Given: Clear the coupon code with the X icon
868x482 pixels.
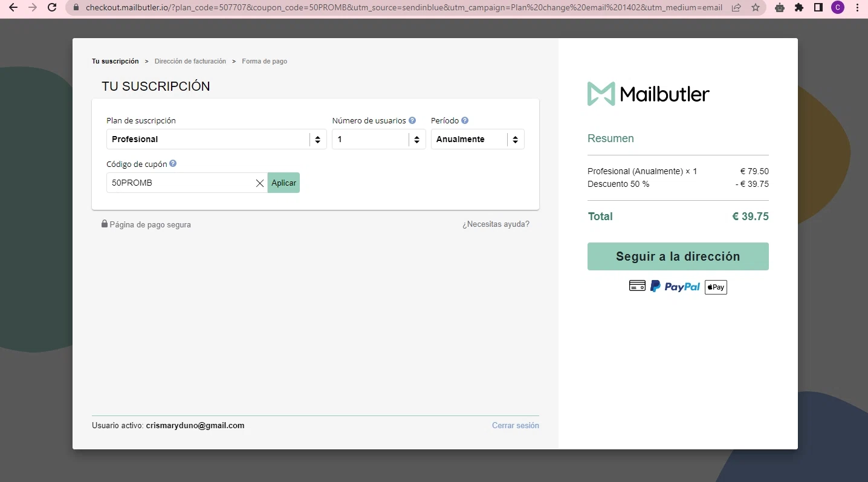Looking at the screenshot, I should pos(260,183).
